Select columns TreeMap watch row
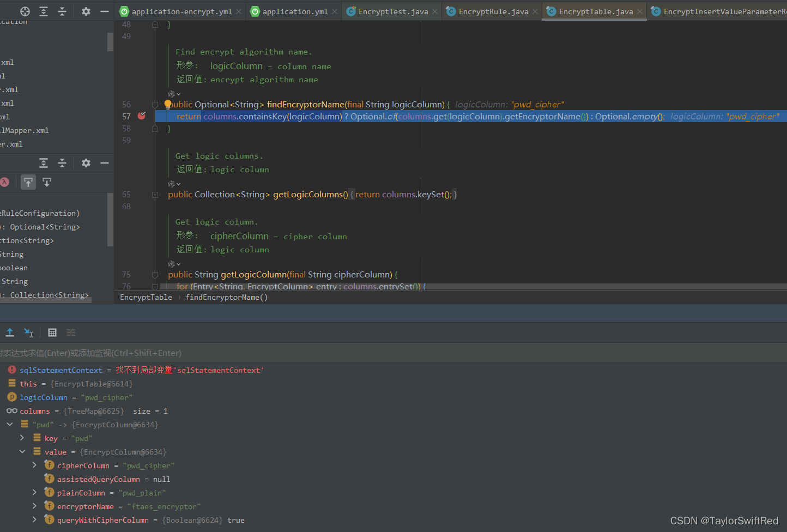 tap(393, 411)
